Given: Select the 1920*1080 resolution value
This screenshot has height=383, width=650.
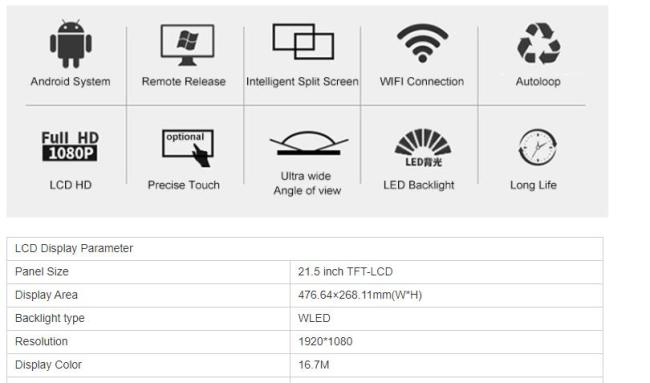Looking at the screenshot, I should [325, 342].
